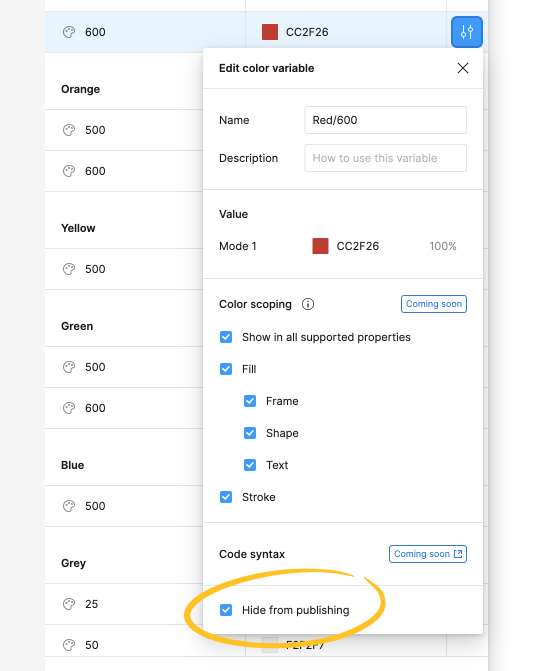The image size is (533, 671).
Task: Uncheck the Fill scoping checkbox
Action: (226, 369)
